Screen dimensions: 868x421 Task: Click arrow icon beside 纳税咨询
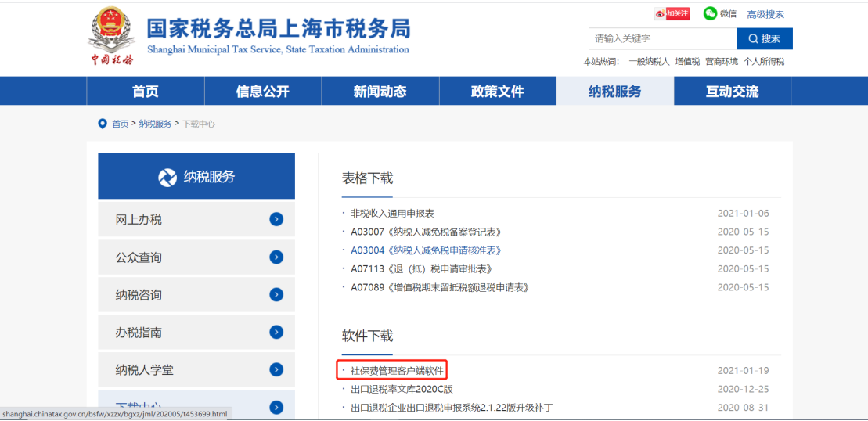(276, 295)
